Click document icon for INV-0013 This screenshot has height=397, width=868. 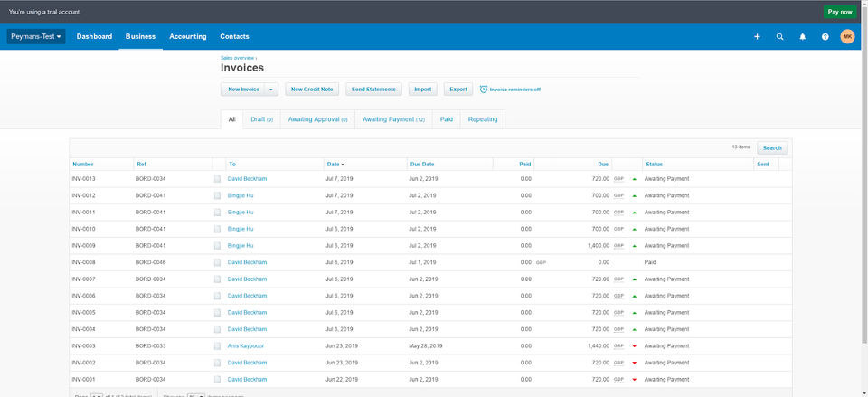[x=218, y=179]
